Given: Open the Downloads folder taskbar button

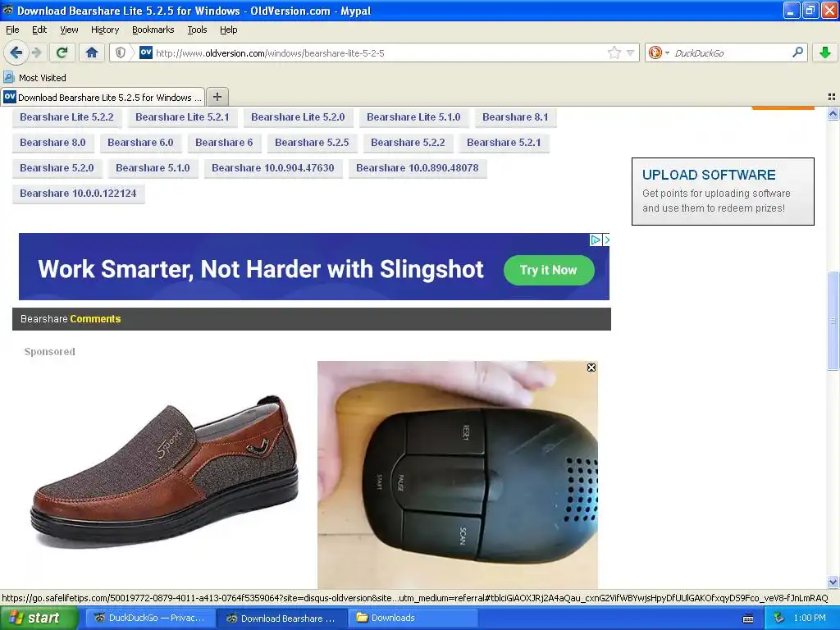Looking at the screenshot, I should click(x=413, y=618).
